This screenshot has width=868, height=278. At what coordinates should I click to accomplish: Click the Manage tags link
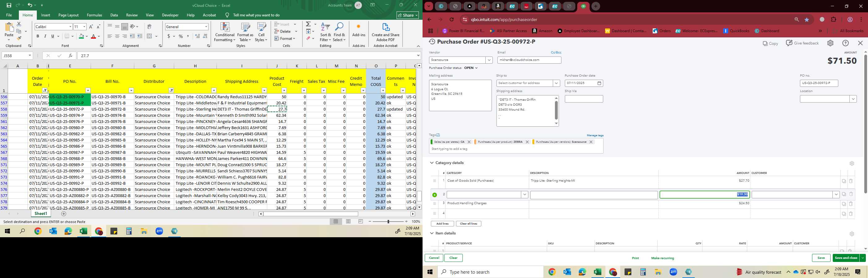click(595, 135)
